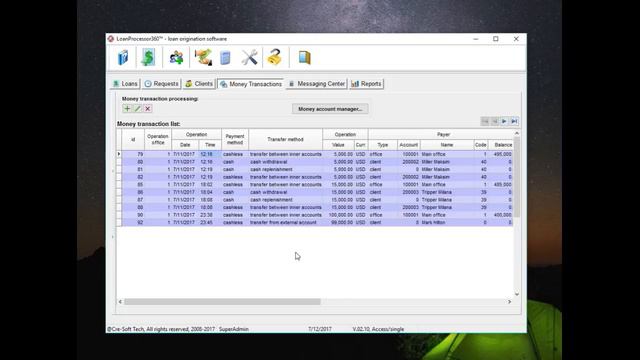Add a new money transaction with plus icon
Image resolution: width=640 pixels, height=360 pixels.
click(127, 109)
